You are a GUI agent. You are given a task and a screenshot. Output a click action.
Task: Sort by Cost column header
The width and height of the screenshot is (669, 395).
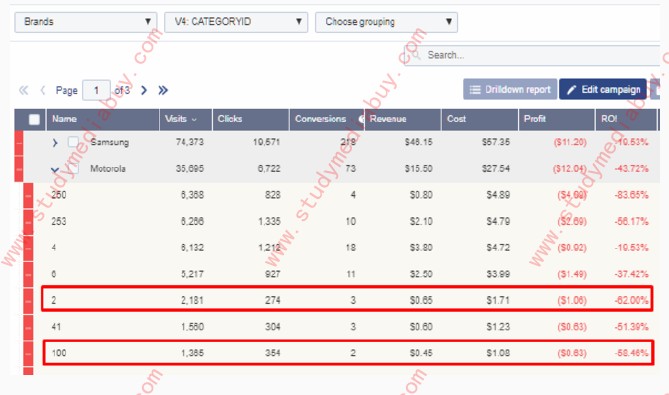pos(480,119)
